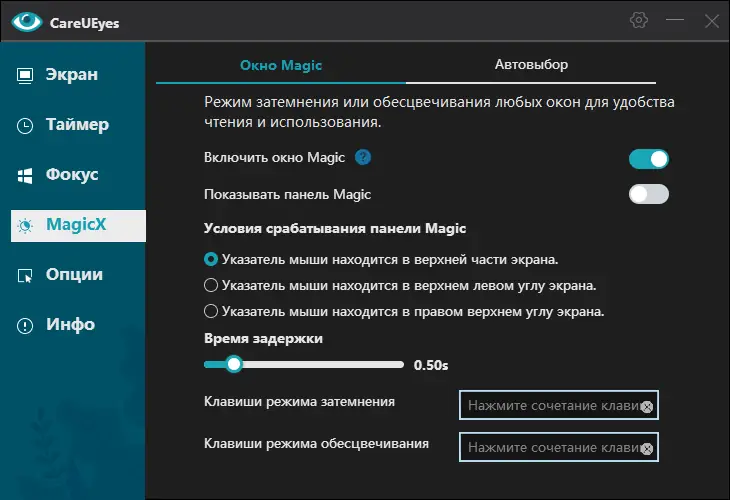Select the upper left corner radio option
The width and height of the screenshot is (730, 500).
tap(211, 285)
